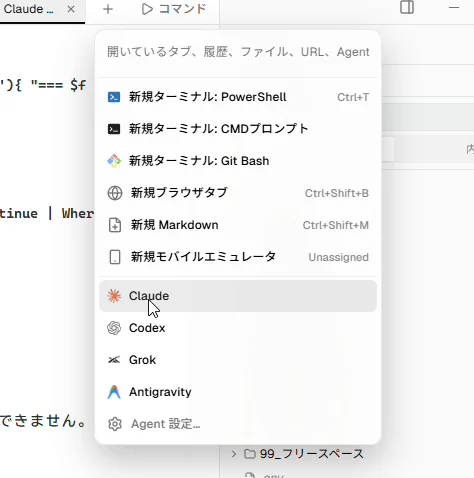Click the gear icon beside Agent 設定
474x478 pixels.
115,424
